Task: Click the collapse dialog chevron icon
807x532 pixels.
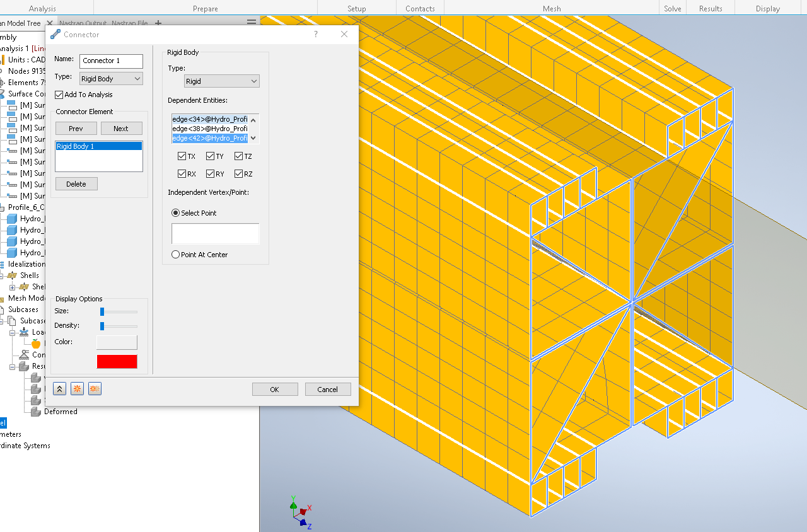Action: (59, 389)
